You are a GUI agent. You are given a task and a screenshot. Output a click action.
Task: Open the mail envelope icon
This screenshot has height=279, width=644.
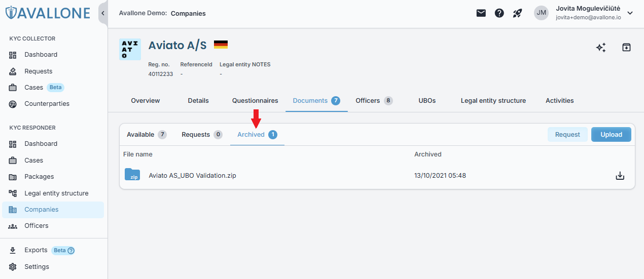(481, 13)
